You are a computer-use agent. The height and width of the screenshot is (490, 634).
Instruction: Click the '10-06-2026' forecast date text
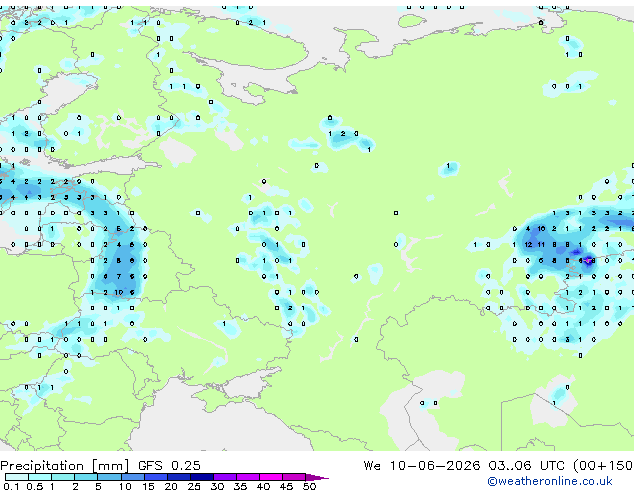435,466
